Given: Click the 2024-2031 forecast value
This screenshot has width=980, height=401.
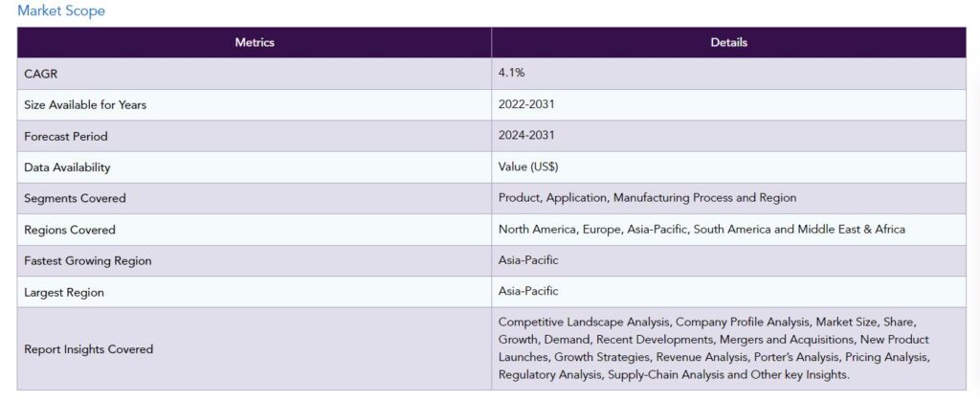Looking at the screenshot, I should pos(526,136).
